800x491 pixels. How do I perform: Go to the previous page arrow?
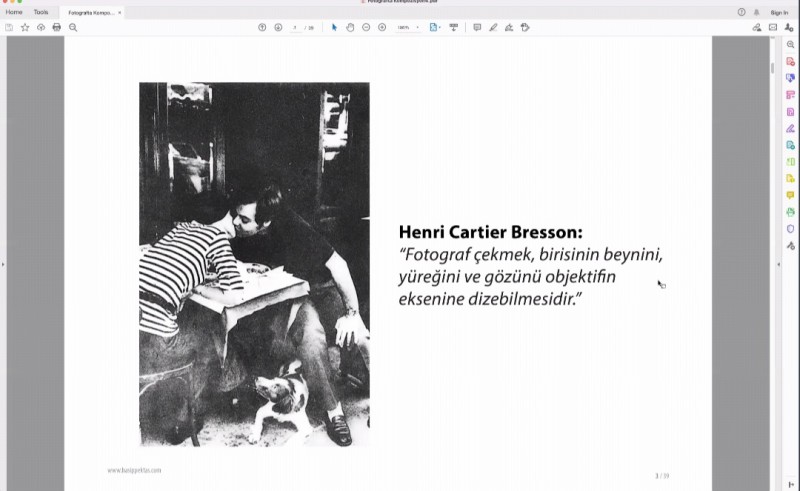coord(262,27)
